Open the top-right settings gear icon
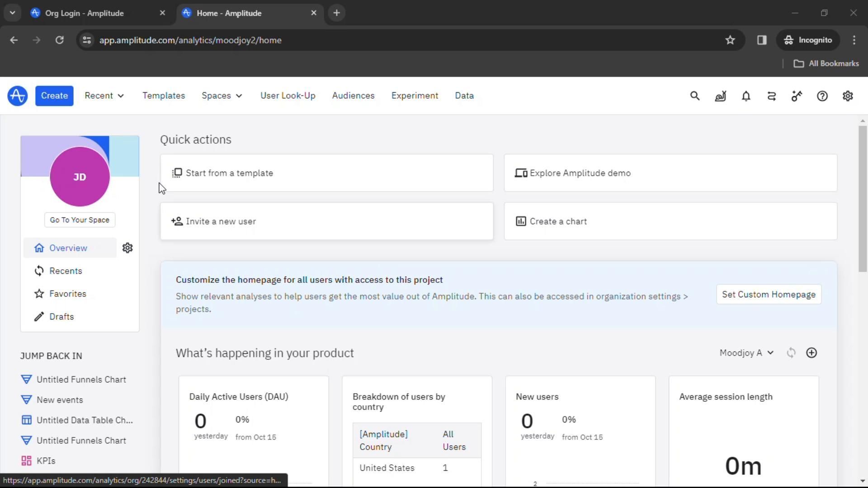This screenshot has width=868, height=488. pyautogui.click(x=848, y=96)
